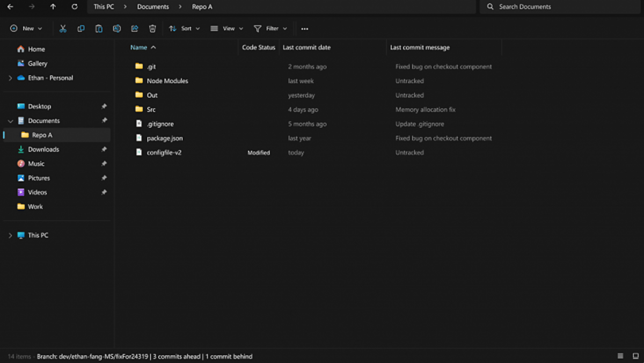
Task: Refresh the current folder view
Action: pos(75,7)
